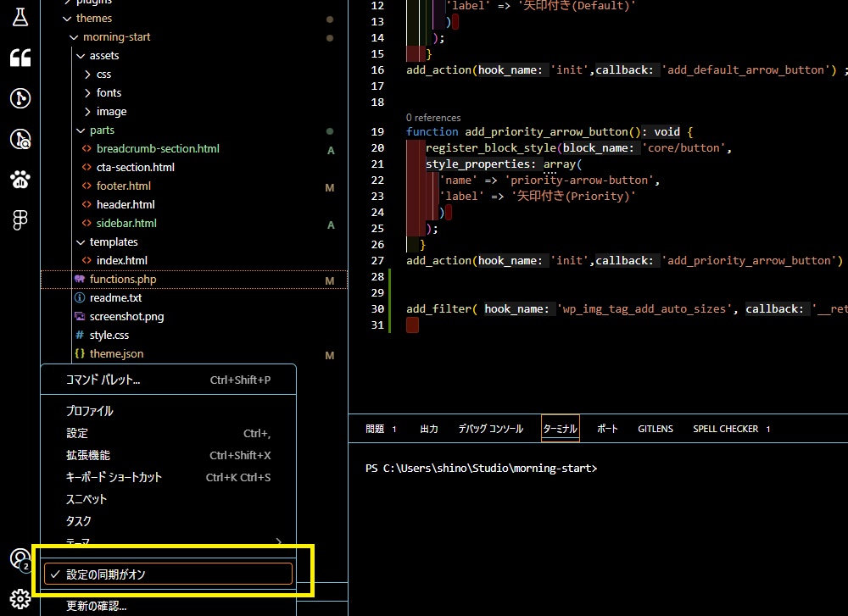Click the A status badge beside sidebar.html
The width and height of the screenshot is (848, 616).
331,225
